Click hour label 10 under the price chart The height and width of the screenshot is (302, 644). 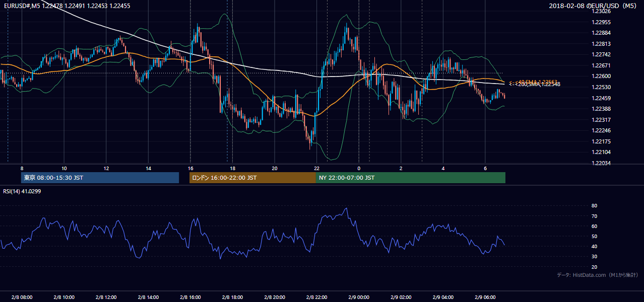coord(64,168)
